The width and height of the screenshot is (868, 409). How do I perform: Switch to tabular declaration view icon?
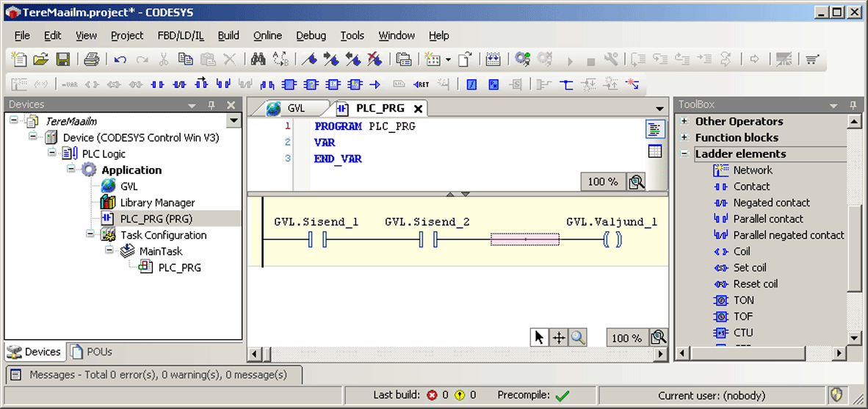coord(656,151)
